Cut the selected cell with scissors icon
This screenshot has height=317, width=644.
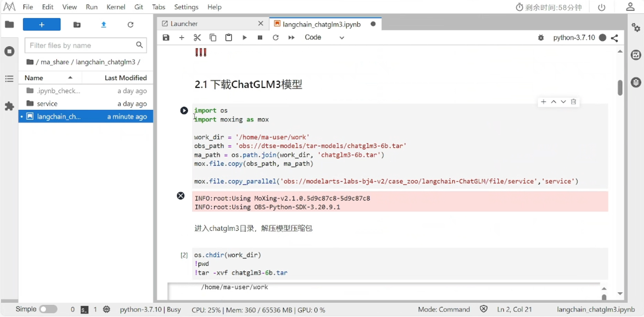click(x=197, y=38)
